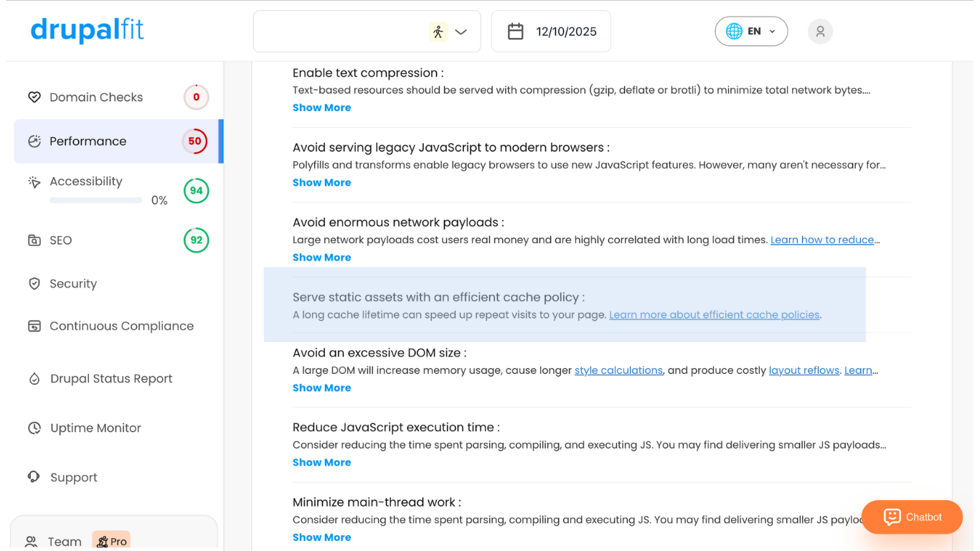Click 'Reduce JavaScript execution time' heading
980x551 pixels.
[x=396, y=427]
